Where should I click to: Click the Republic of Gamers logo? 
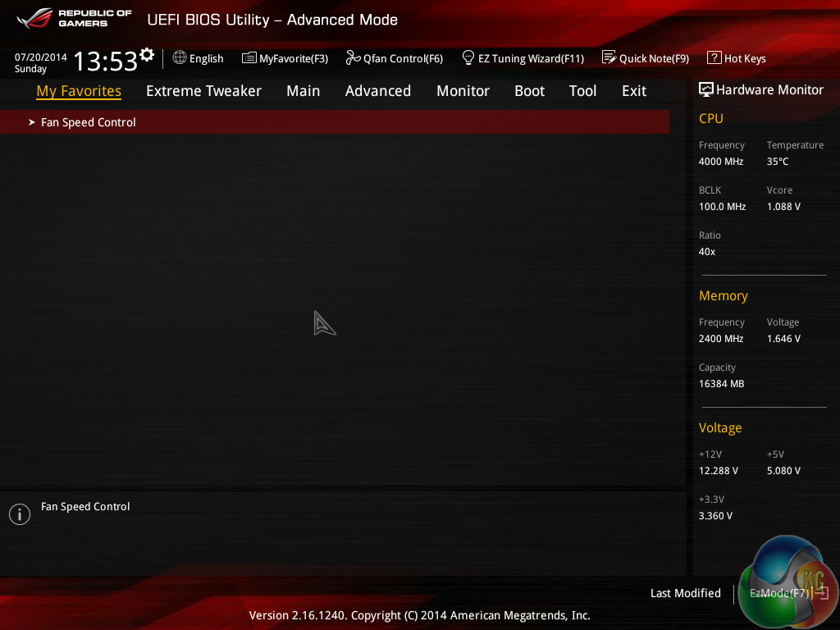(x=75, y=18)
